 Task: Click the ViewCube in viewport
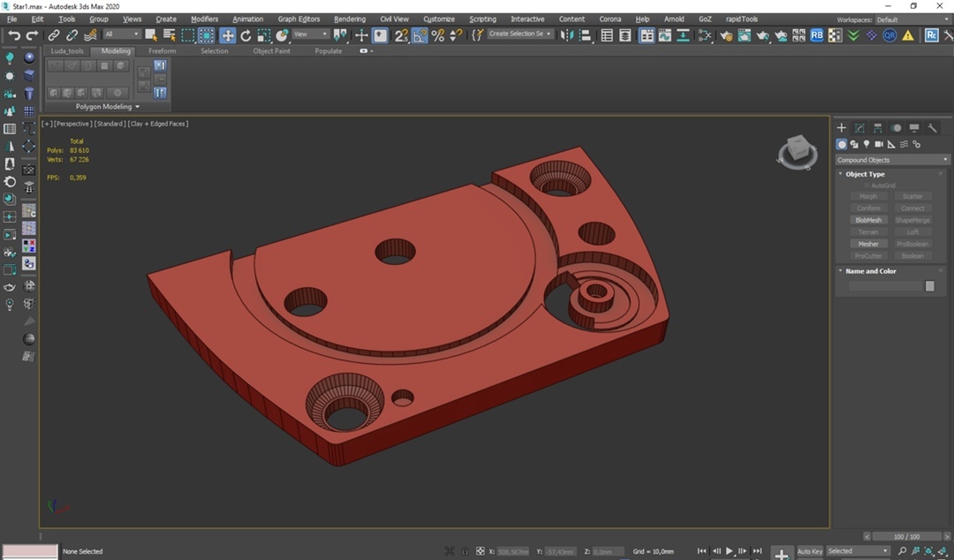point(797,151)
